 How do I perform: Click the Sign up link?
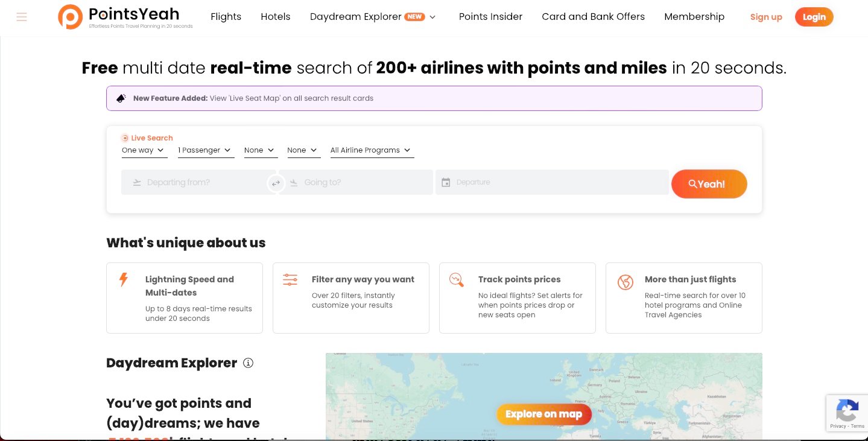(x=765, y=17)
